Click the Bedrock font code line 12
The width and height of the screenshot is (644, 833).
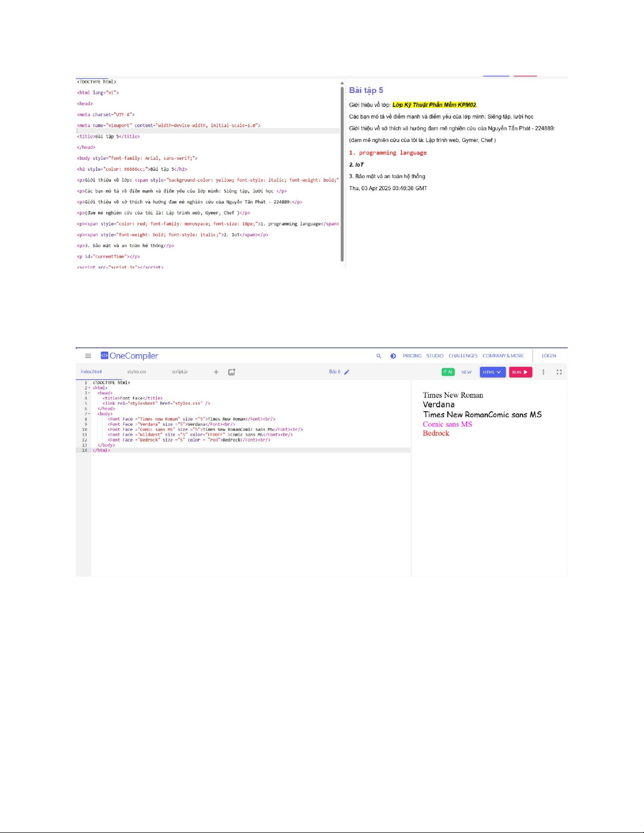(x=189, y=440)
